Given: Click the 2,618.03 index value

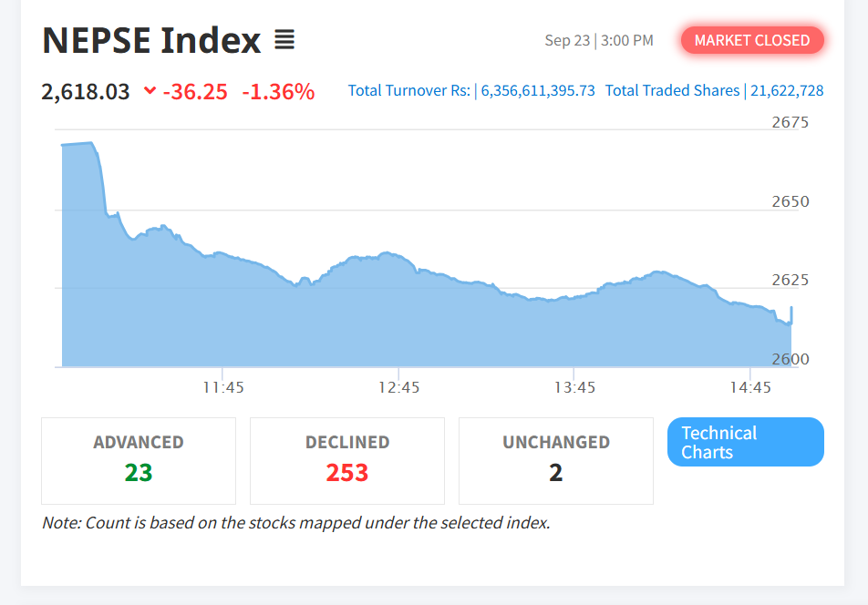Looking at the screenshot, I should coord(86,92).
